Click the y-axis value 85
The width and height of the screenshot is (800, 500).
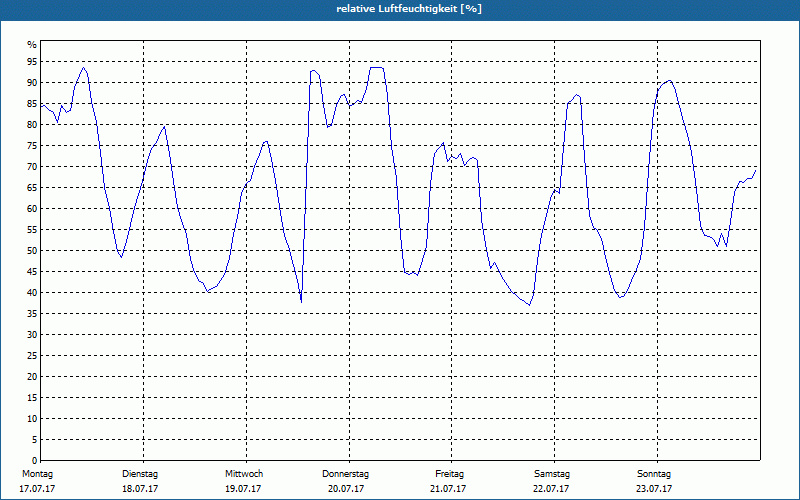click(32, 104)
